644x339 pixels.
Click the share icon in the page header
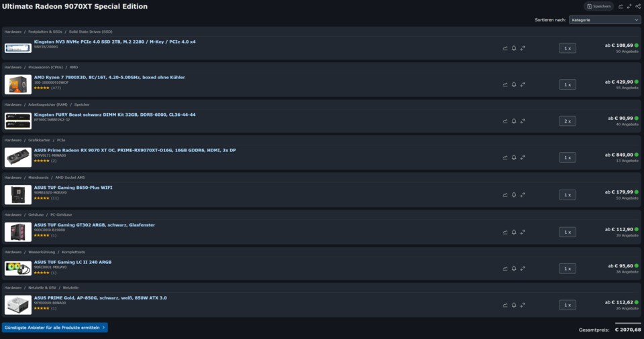638,7
